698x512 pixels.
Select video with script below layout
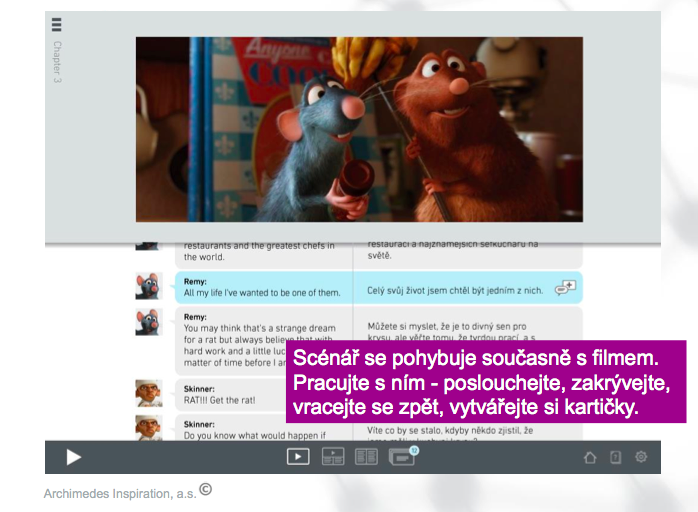(x=332, y=457)
